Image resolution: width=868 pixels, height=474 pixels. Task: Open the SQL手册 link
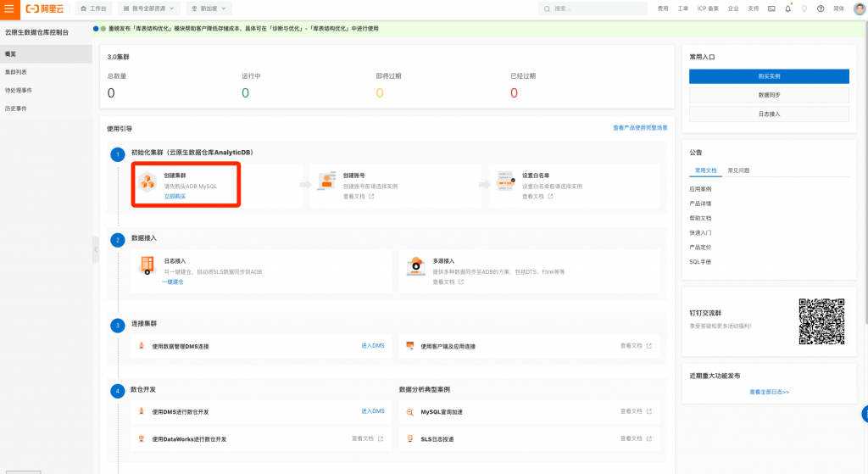point(699,262)
